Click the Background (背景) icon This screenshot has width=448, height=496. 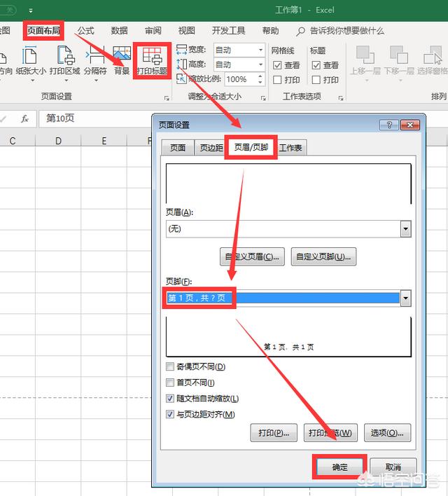(x=122, y=61)
